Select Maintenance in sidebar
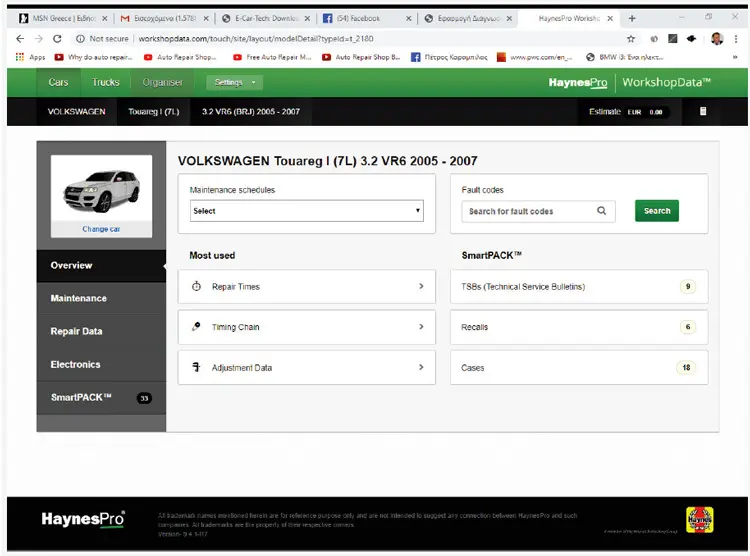This screenshot has width=750, height=556. coord(101,298)
